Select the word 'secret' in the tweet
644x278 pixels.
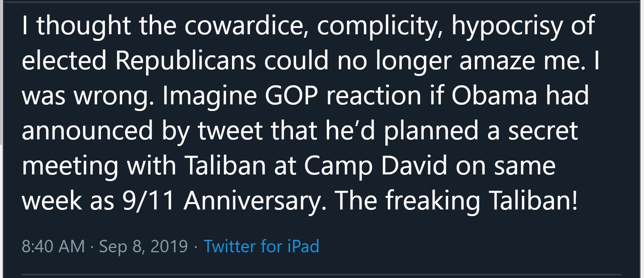[543, 131]
